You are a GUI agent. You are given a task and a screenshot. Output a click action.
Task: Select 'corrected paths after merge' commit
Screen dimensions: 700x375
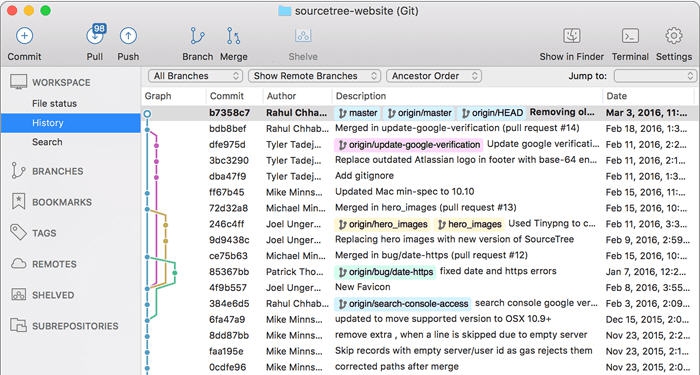421,367
